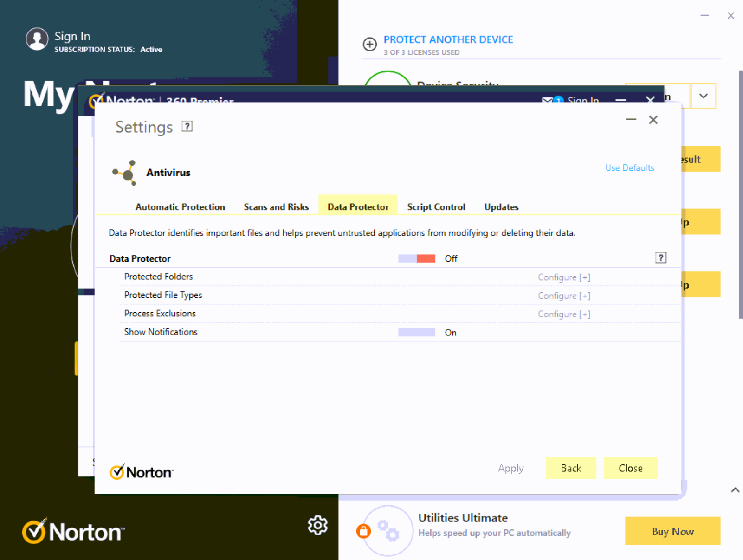
Task: Click the 3 of 3 licenses used text
Action: (421, 52)
